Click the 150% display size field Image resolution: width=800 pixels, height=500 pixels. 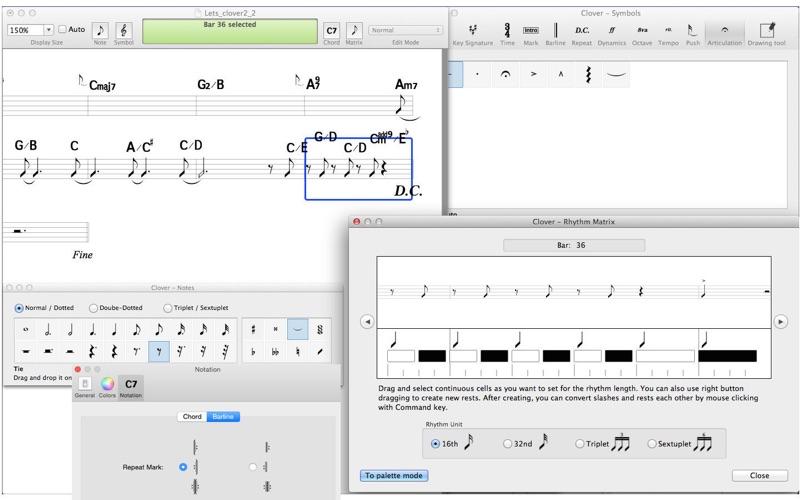pos(25,30)
